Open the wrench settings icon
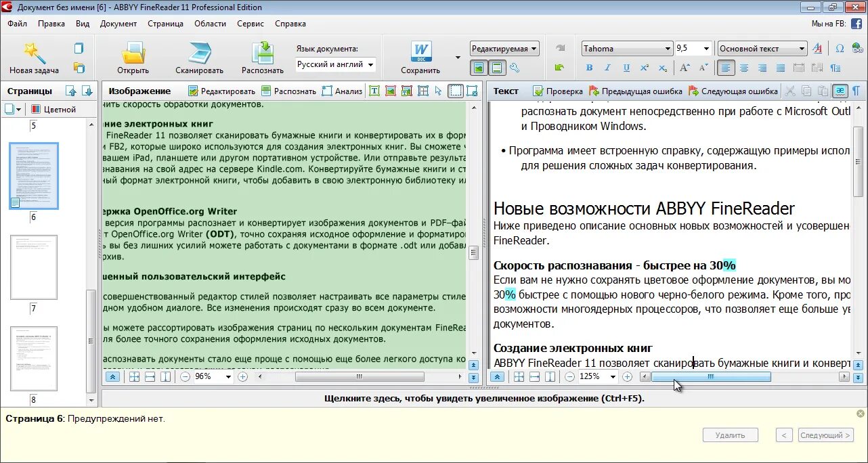The height and width of the screenshot is (463, 868). [515, 68]
